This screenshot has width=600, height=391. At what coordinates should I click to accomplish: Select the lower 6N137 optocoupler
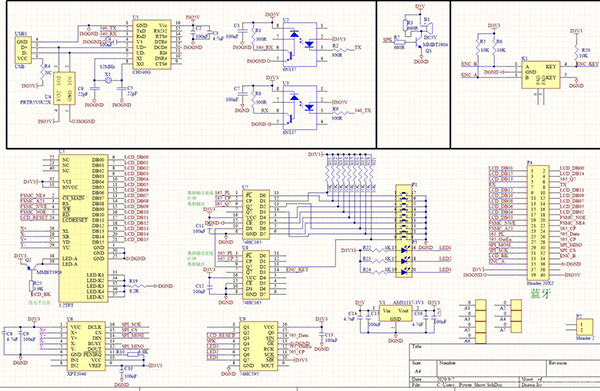[299, 108]
